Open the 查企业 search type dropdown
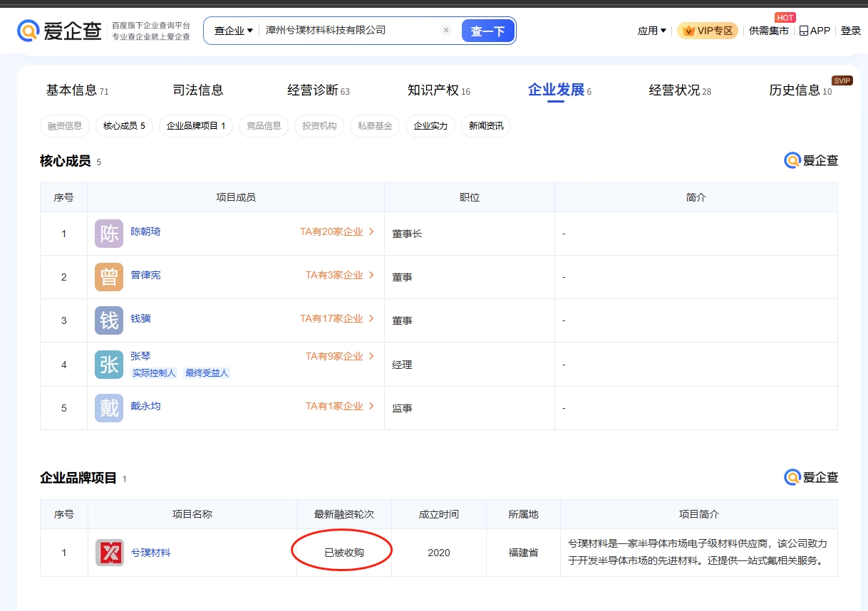The width and height of the screenshot is (868, 611). click(x=234, y=31)
